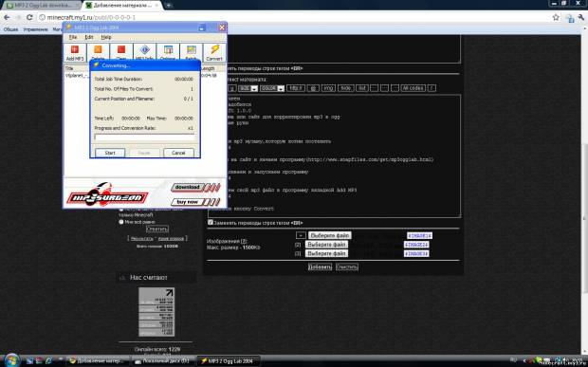Screen dimensions: 588x367
Task: Click the $IMAGE3$ code field
Action: [416, 254]
